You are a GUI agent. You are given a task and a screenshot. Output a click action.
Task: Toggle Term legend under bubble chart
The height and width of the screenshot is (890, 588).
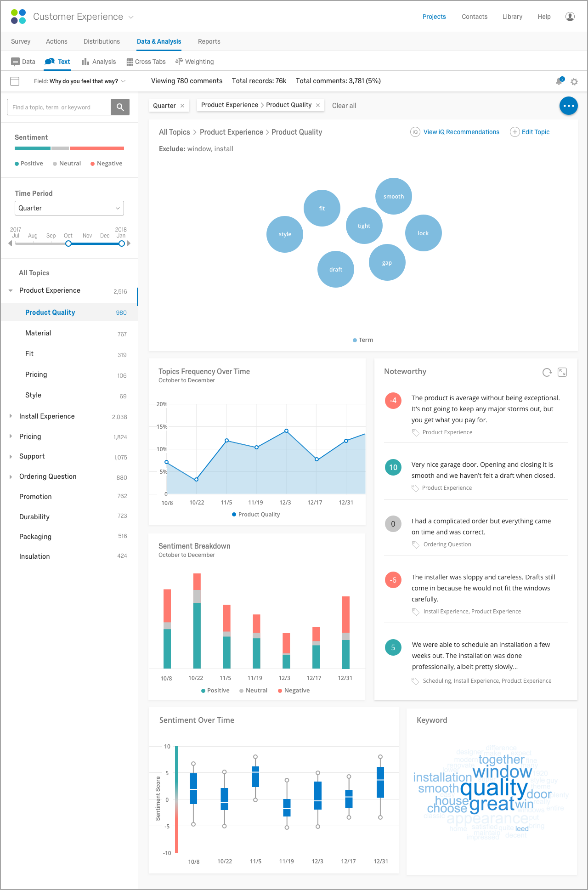pos(363,340)
